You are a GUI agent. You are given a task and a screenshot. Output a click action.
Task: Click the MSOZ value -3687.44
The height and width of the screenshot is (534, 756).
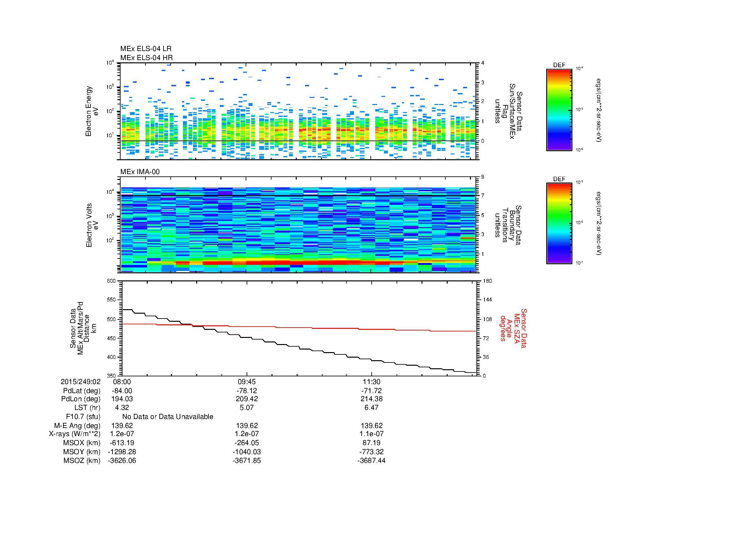pos(371,461)
